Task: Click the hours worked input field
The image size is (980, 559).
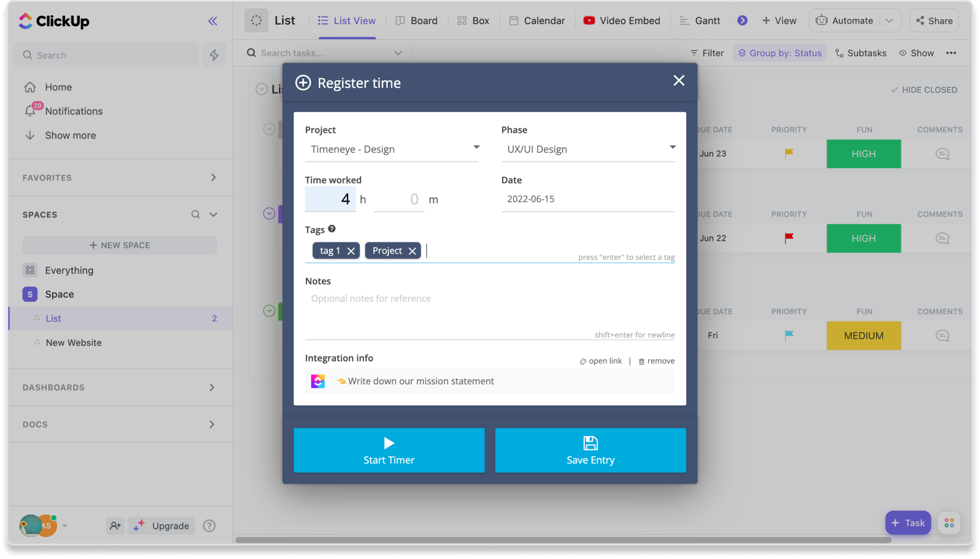Action: [x=331, y=199]
